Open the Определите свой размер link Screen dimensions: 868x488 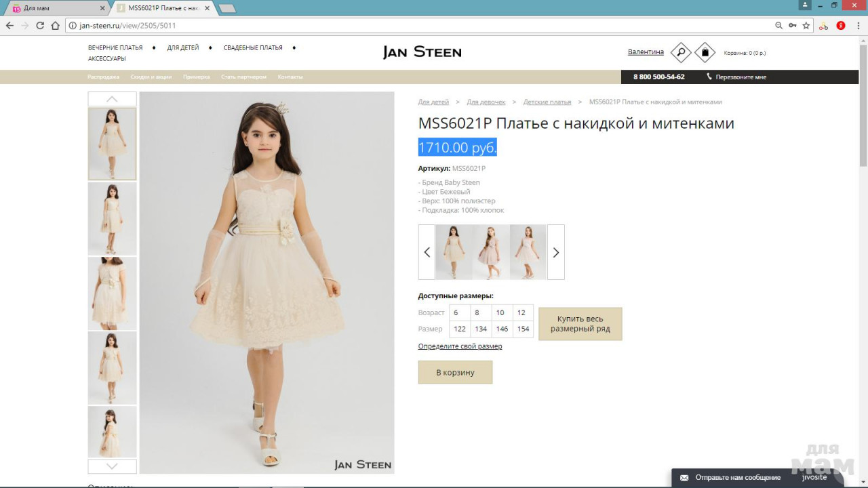tap(460, 346)
